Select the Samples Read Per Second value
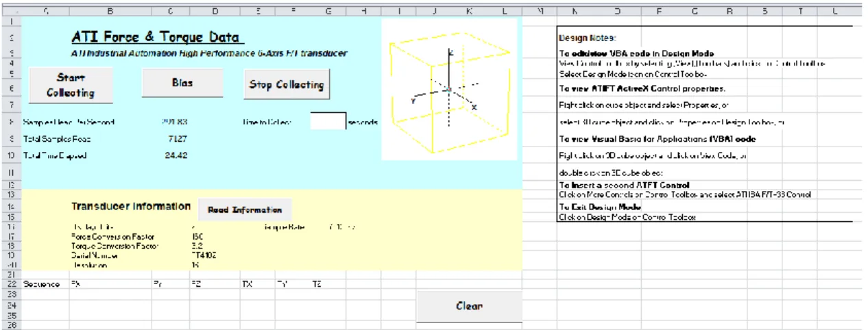Viewport: 868px width, 330px height. click(174, 122)
